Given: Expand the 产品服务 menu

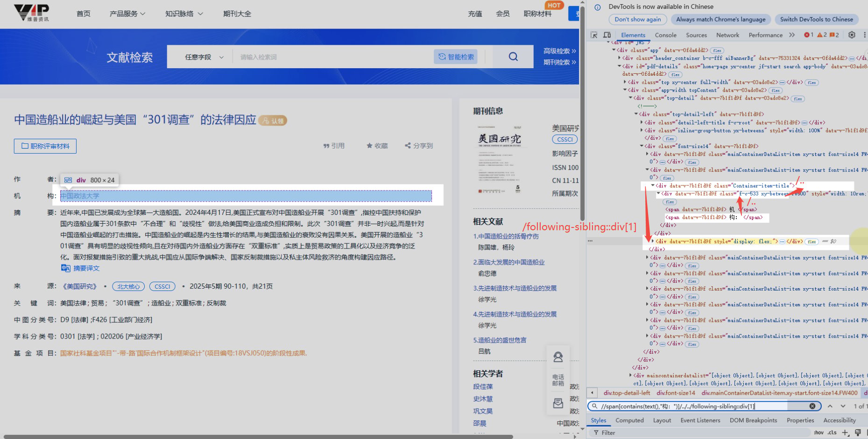Looking at the screenshot, I should pos(127,14).
